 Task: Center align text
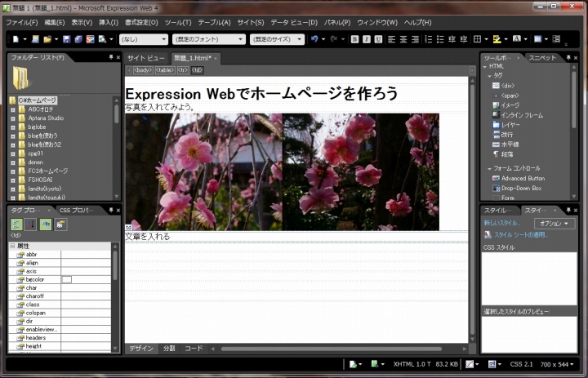[x=403, y=39]
